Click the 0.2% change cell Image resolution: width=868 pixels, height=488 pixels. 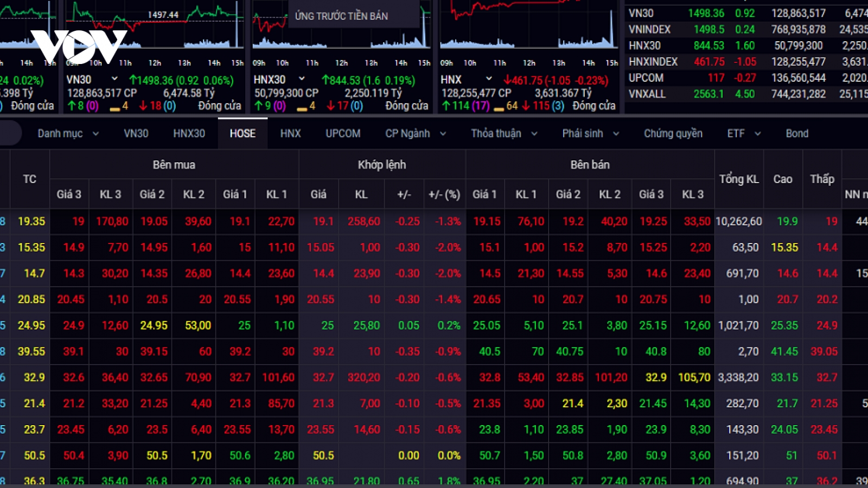tap(445, 325)
